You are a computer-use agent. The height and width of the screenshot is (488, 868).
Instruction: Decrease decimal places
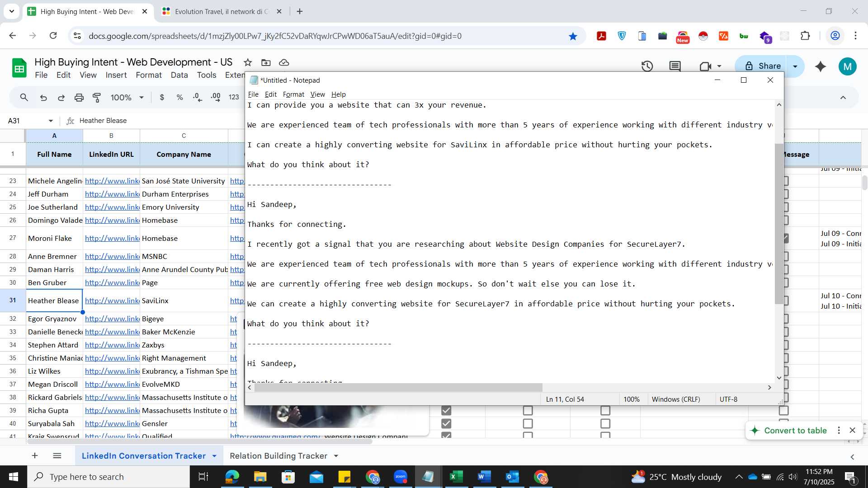tap(197, 97)
